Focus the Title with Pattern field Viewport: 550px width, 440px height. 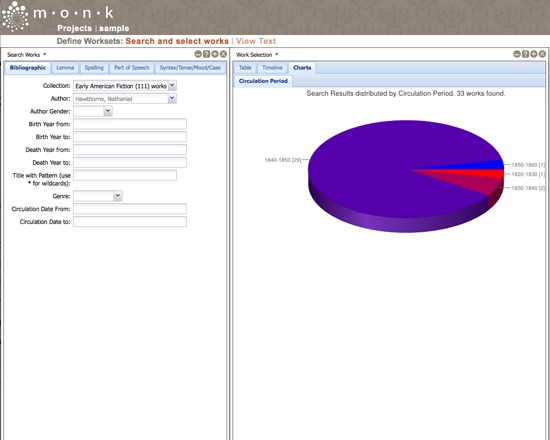(x=125, y=175)
